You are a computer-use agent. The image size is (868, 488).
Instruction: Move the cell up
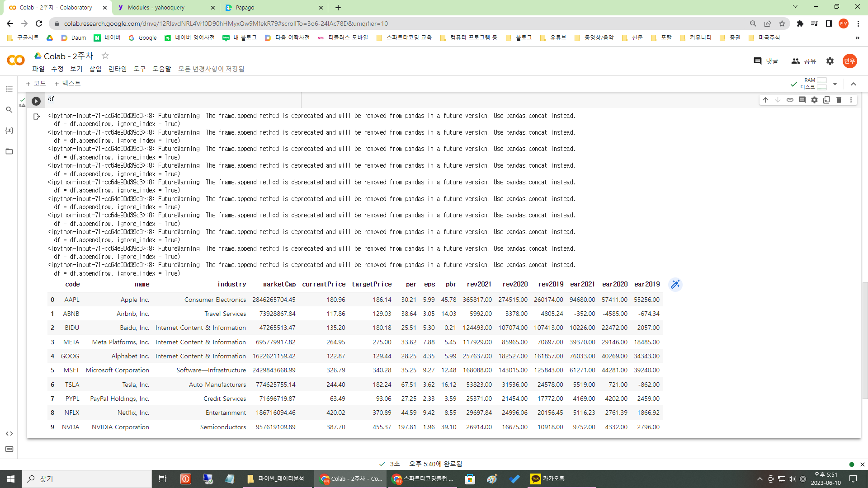pyautogui.click(x=765, y=100)
